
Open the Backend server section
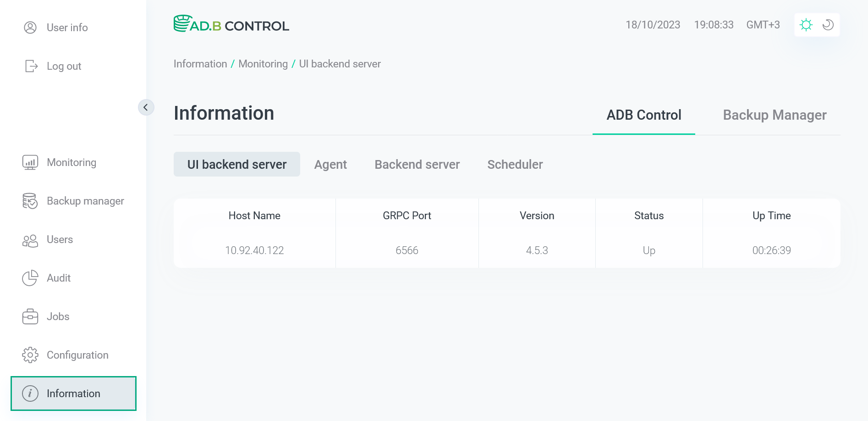pyautogui.click(x=417, y=164)
